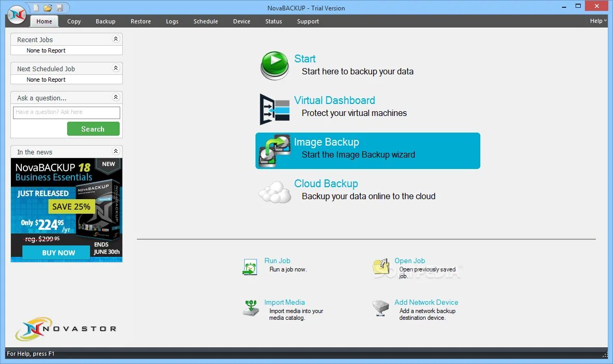Open the Support tab
This screenshot has width=613, height=364.
click(308, 21)
